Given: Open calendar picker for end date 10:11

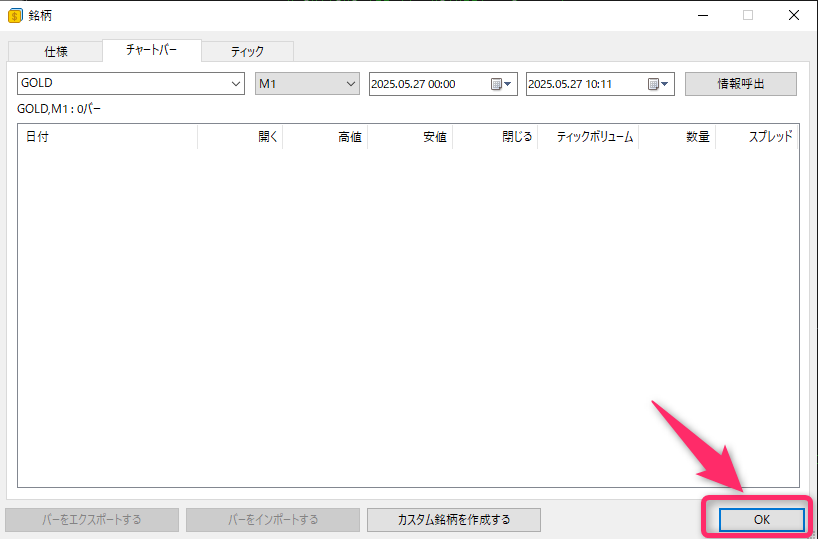Looking at the screenshot, I should point(658,84).
